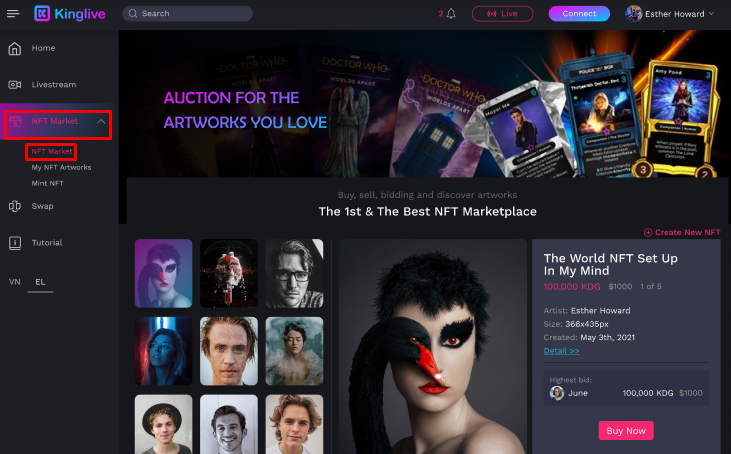The width and height of the screenshot is (731, 454).
Task: Open My NFT Artworks submenu item
Action: (61, 167)
